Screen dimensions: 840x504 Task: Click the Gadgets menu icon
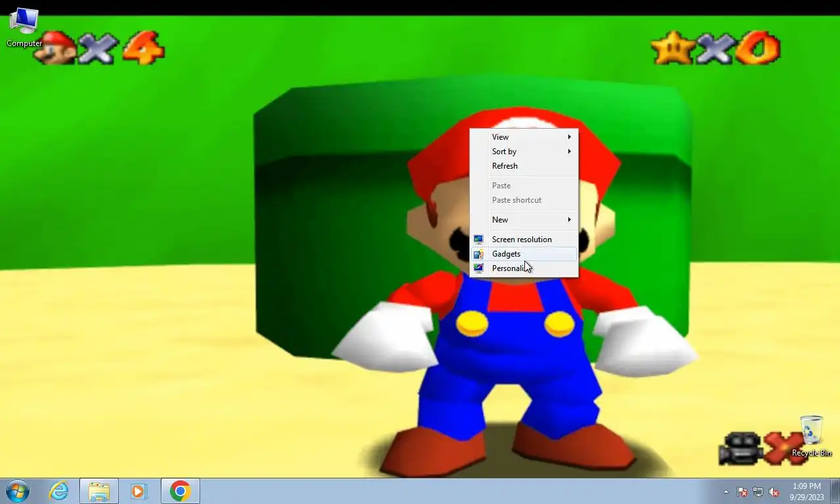[x=478, y=254]
